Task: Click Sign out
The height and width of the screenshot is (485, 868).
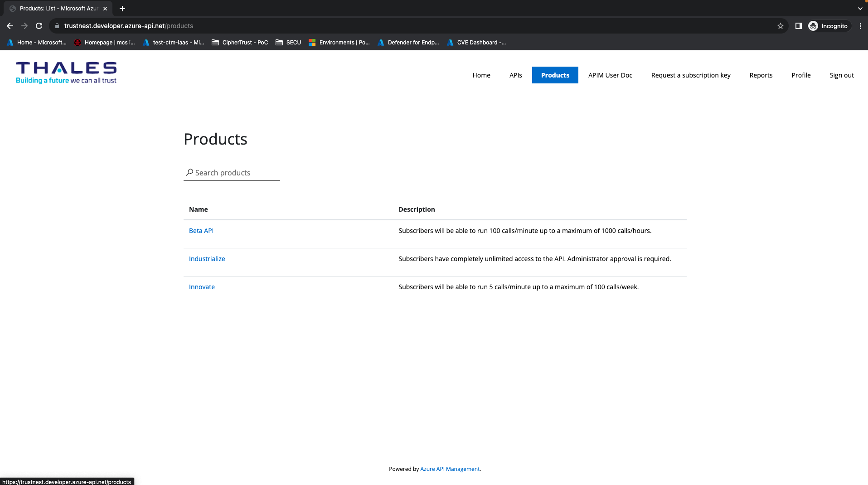Action: [842, 75]
